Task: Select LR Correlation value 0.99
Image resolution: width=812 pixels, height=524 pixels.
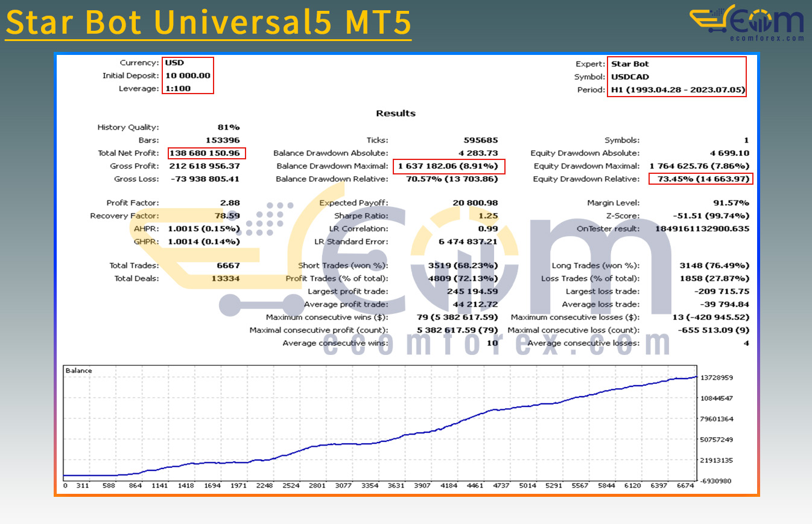Action: point(489,229)
